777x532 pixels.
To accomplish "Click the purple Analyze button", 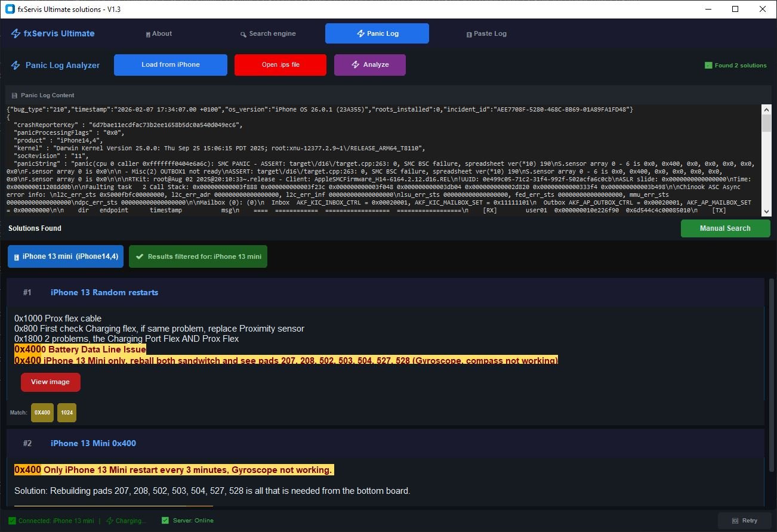I will point(370,65).
